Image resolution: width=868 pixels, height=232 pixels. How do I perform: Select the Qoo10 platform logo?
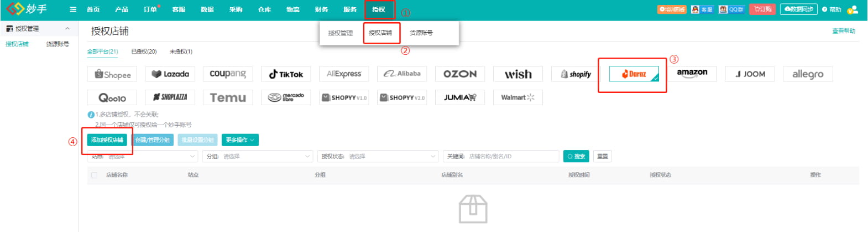(x=112, y=97)
